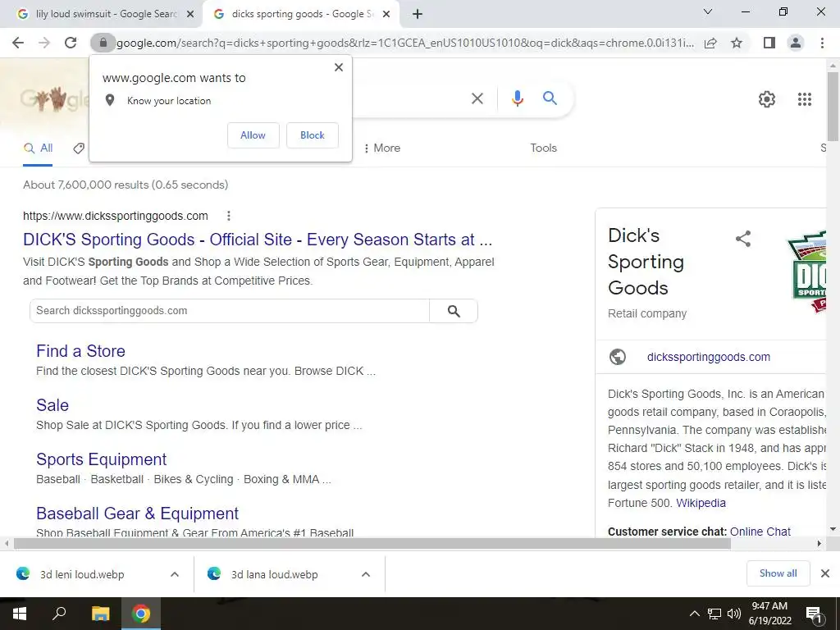Close the lily loud swimsuit tab
The image size is (840, 630).
190,15
